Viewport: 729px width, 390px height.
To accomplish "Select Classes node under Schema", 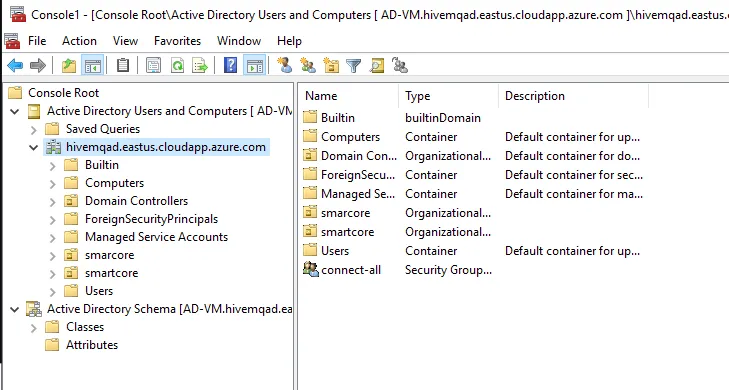I will 85,327.
